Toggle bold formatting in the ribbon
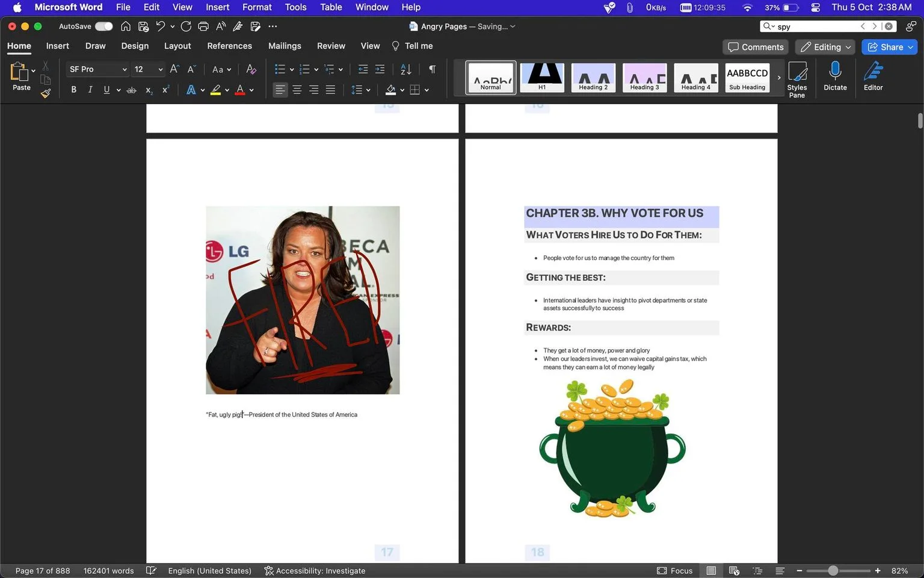This screenshot has height=578, width=924. [x=73, y=90]
